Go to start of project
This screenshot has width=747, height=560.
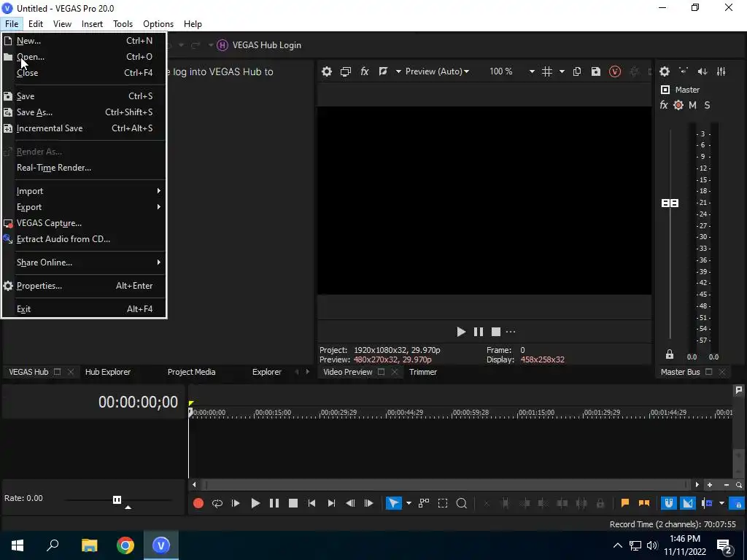click(311, 503)
